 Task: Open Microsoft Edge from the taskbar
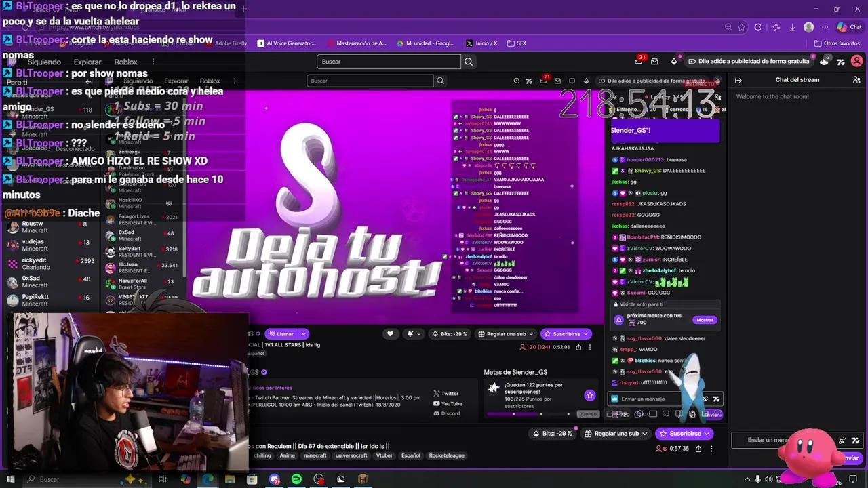click(208, 479)
